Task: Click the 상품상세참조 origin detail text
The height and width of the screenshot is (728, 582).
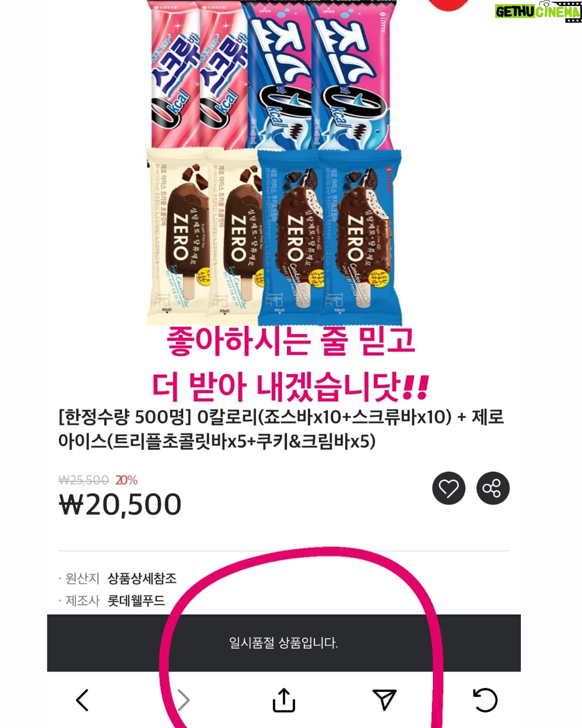Action: 142,578
